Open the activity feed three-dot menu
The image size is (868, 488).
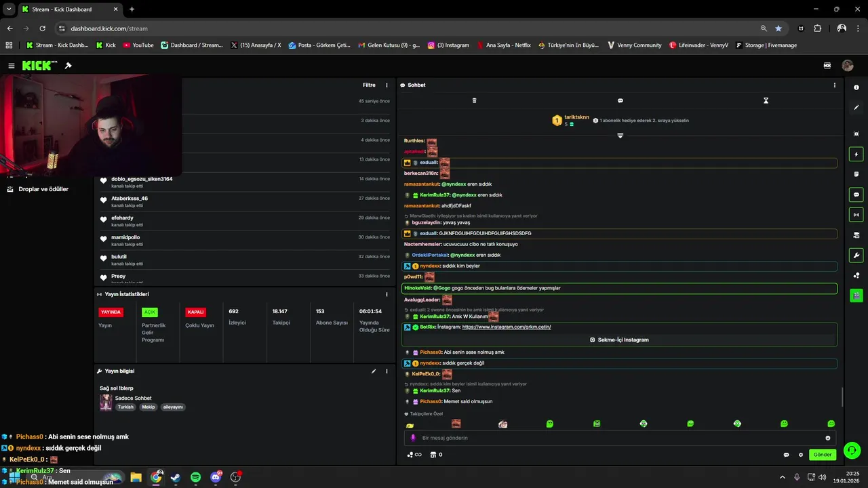tap(387, 85)
